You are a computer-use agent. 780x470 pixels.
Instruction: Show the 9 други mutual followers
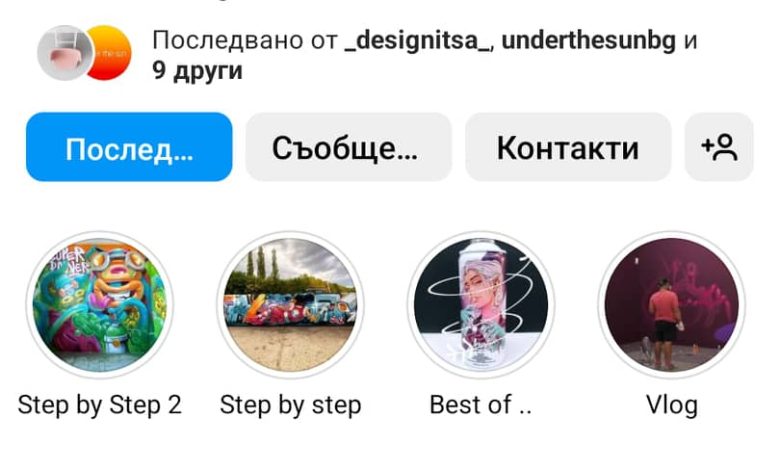[197, 71]
